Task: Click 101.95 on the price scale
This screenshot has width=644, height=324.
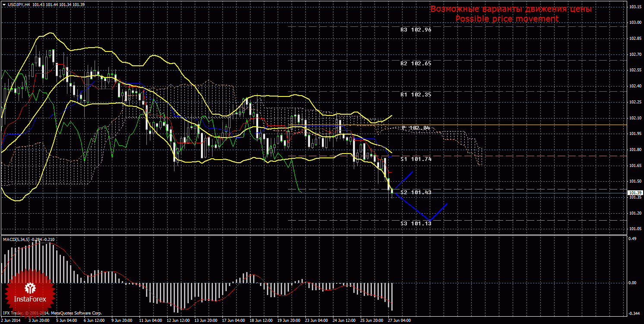Action: click(x=634, y=134)
